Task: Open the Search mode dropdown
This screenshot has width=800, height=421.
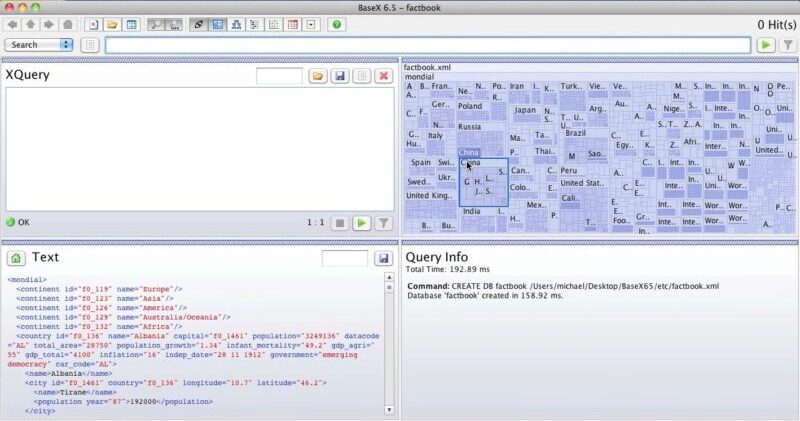Action: click(x=39, y=45)
